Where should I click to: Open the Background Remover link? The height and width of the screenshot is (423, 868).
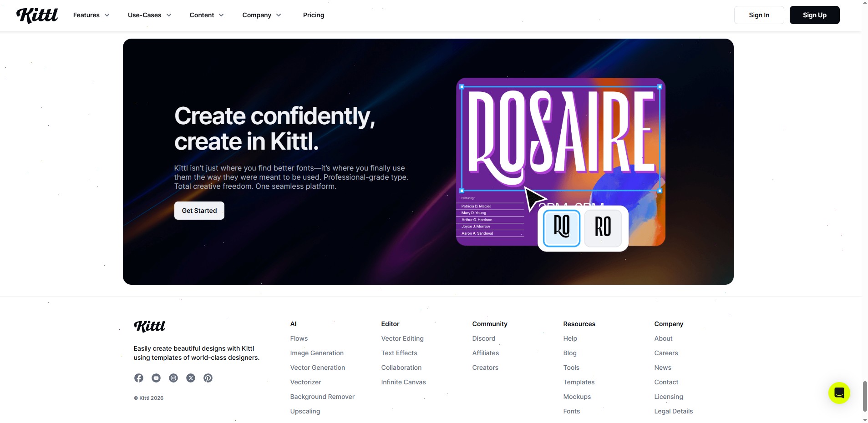point(322,397)
